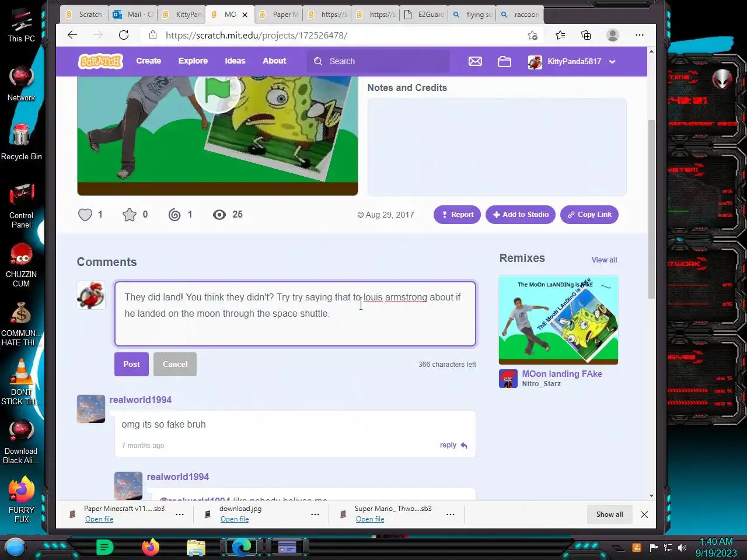Image resolution: width=747 pixels, height=560 pixels.
Task: Open the MOon landing FAke remix thumbnail
Action: pos(558,320)
